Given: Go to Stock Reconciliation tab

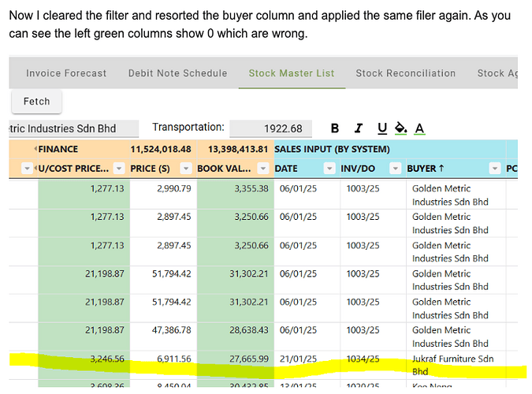Looking at the screenshot, I should [x=405, y=73].
